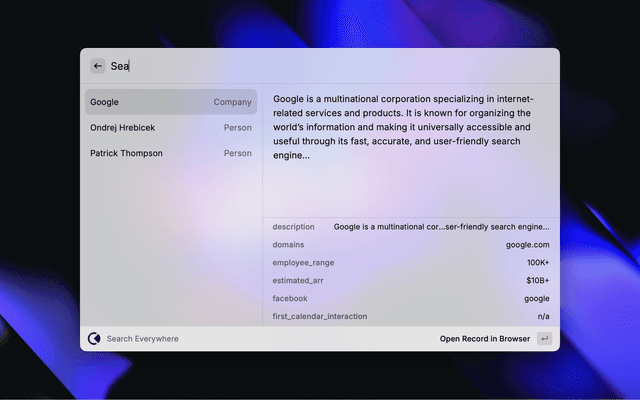Focus the search field containing "Sea"
640x400 pixels.
(320, 66)
